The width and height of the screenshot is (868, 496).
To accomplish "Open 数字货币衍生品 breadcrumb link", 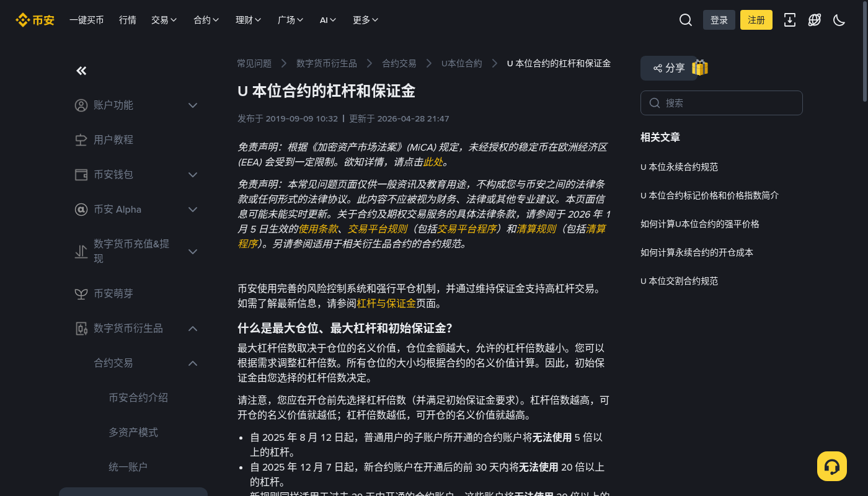I will [x=327, y=63].
